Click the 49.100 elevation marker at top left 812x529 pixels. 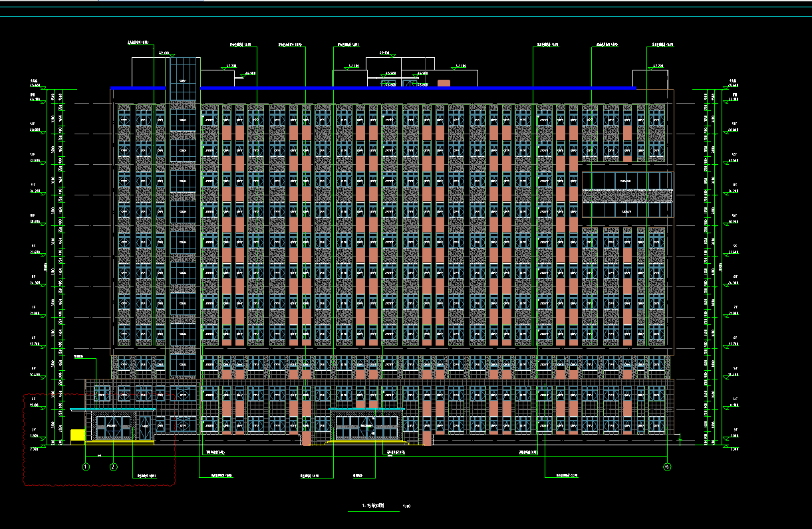click(162, 53)
